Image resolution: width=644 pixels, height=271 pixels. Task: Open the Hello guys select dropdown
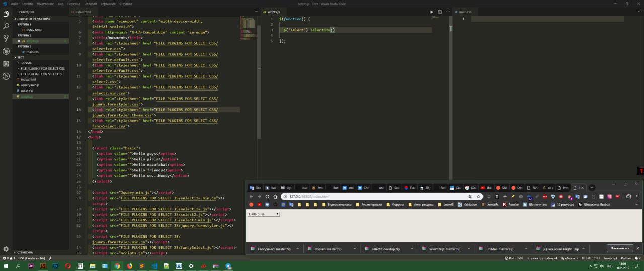(264, 214)
